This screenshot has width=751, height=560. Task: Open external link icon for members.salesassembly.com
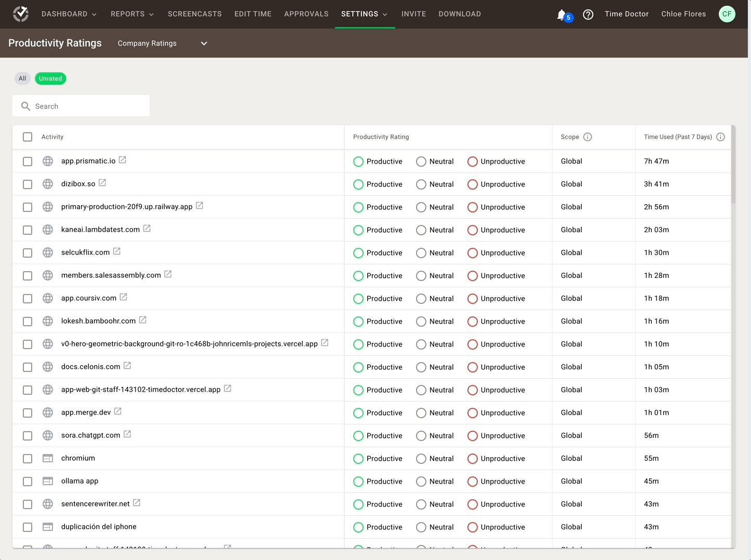pyautogui.click(x=168, y=274)
